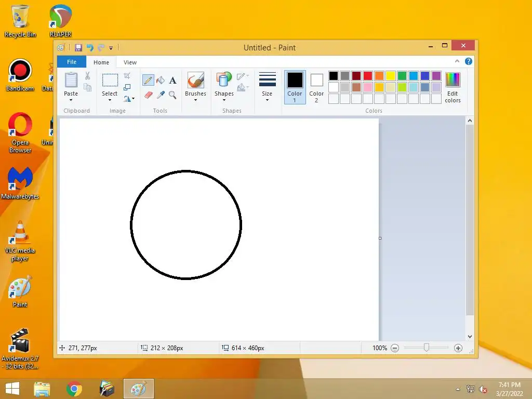The image size is (532, 399).
Task: Select the Color 1 button
Action: pyautogui.click(x=295, y=87)
